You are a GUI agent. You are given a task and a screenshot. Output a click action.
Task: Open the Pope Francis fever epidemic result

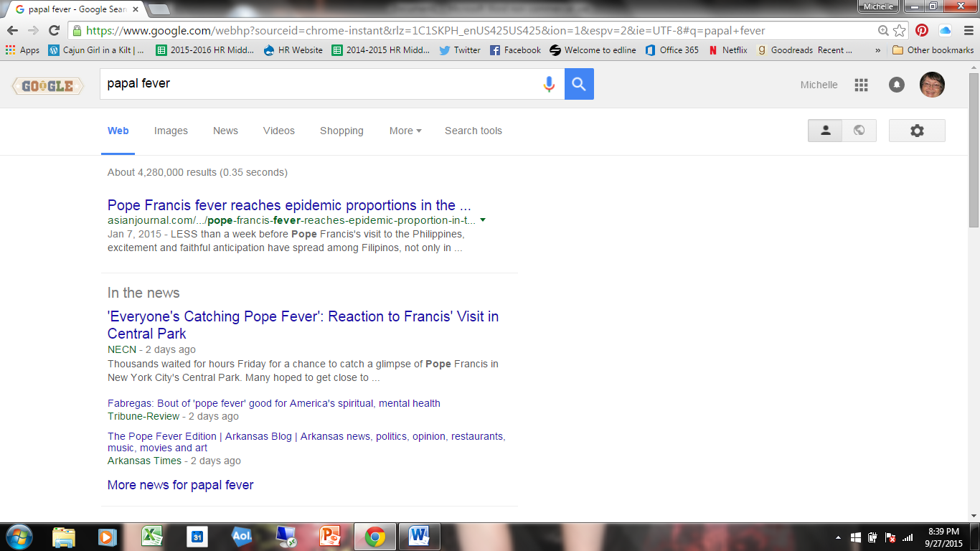[x=289, y=205]
